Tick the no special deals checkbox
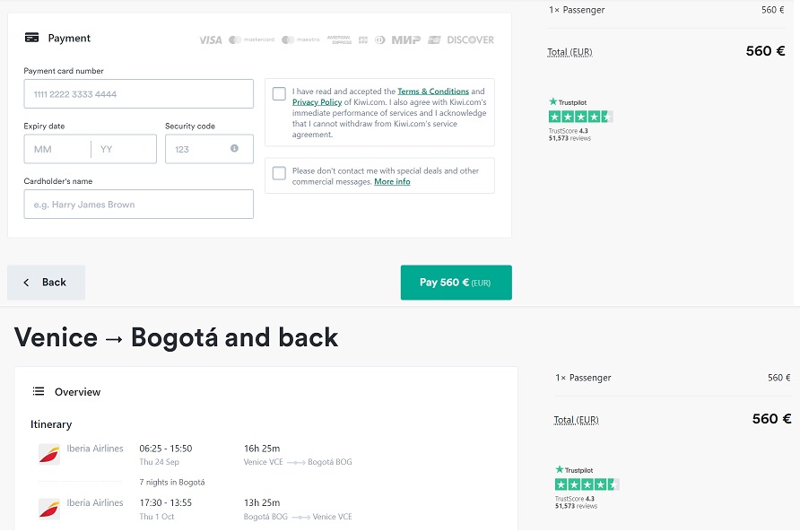800x532 pixels. click(279, 173)
